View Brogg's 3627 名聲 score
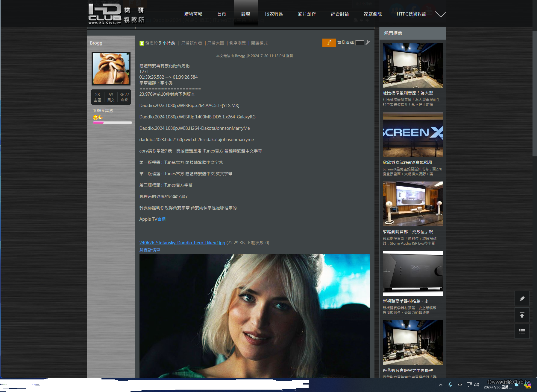Screen dimensions: 537x392 pyautogui.click(x=124, y=97)
